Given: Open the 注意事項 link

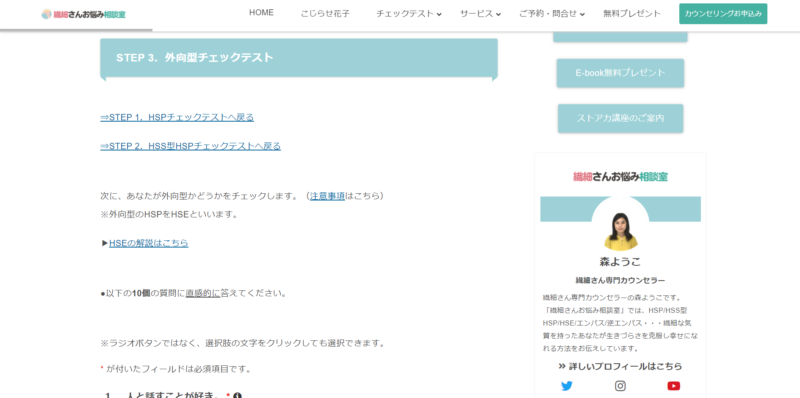Looking at the screenshot, I should [328, 196].
